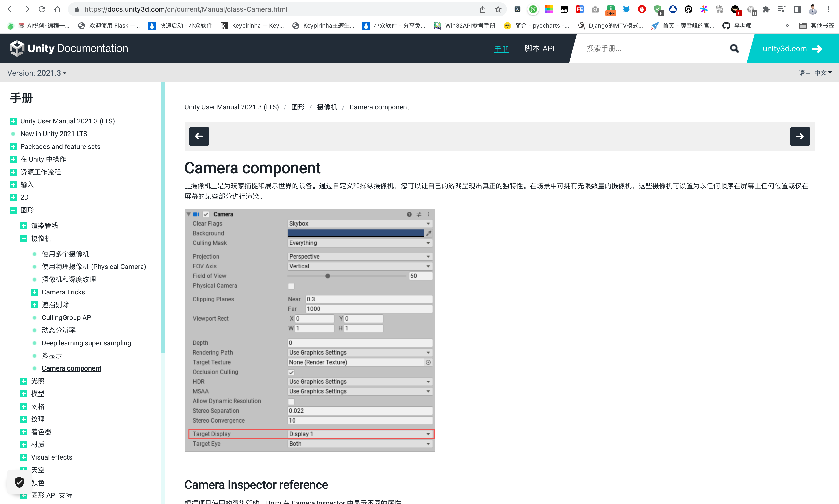Show more bookmarks with the » chevron
The image size is (839, 504).
click(x=787, y=25)
